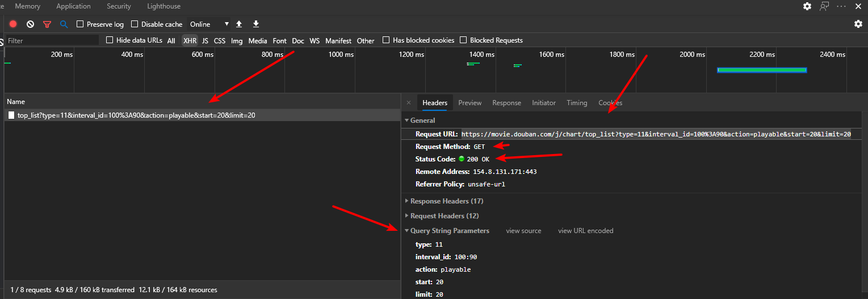Viewport: 868px width, 299px height.
Task: Clear the network log
Action: [30, 24]
